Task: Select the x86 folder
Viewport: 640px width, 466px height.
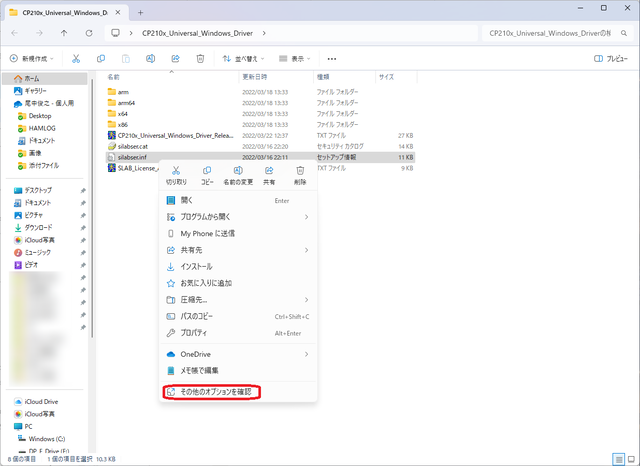Action: pos(260,124)
